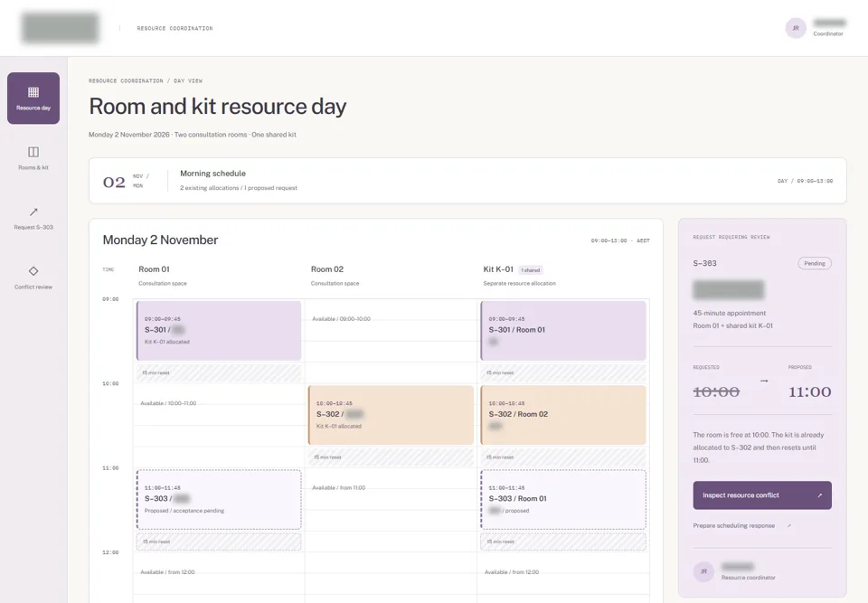Click the JR avatar beside Resource coordinator
868x603 pixels.
pos(703,571)
